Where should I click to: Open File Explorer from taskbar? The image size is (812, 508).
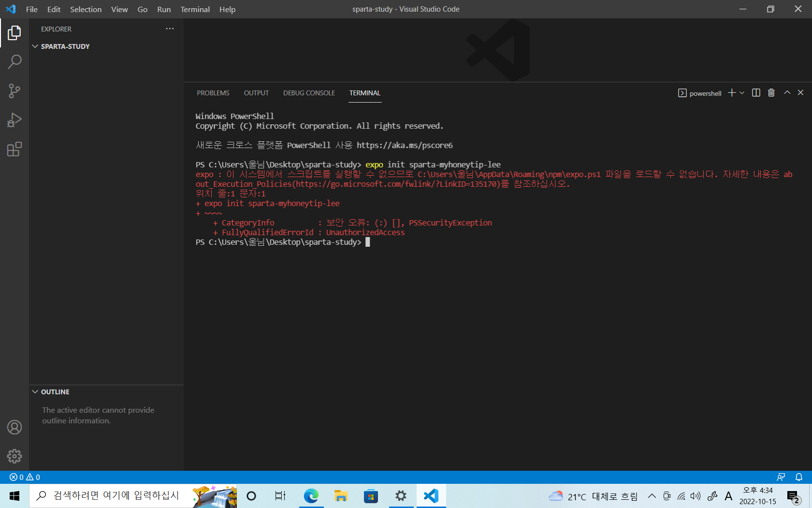(341, 496)
